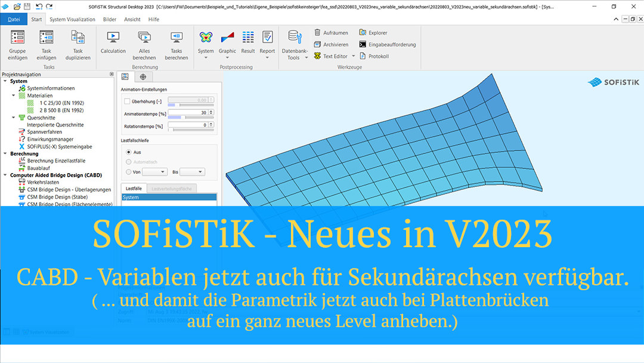Expand the Report dropdown arrow
The width and height of the screenshot is (644, 363).
coord(267,58)
